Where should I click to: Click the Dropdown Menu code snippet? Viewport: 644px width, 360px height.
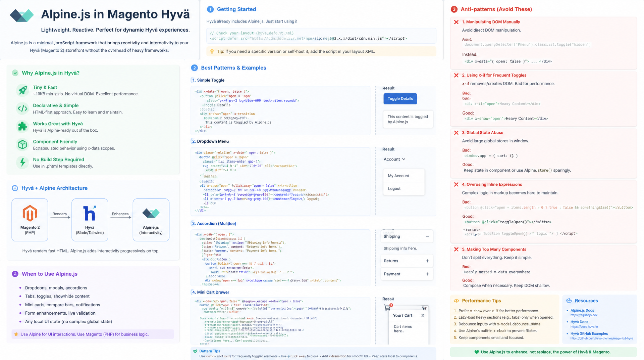click(x=280, y=181)
